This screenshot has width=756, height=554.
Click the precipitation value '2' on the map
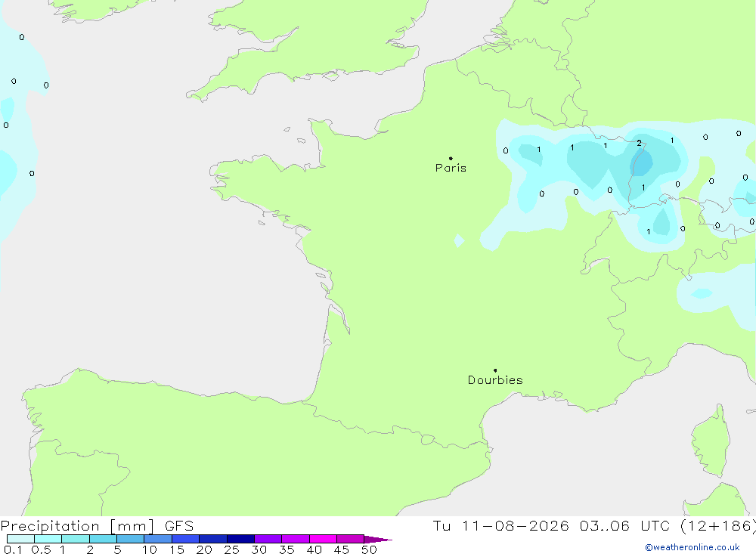click(640, 143)
